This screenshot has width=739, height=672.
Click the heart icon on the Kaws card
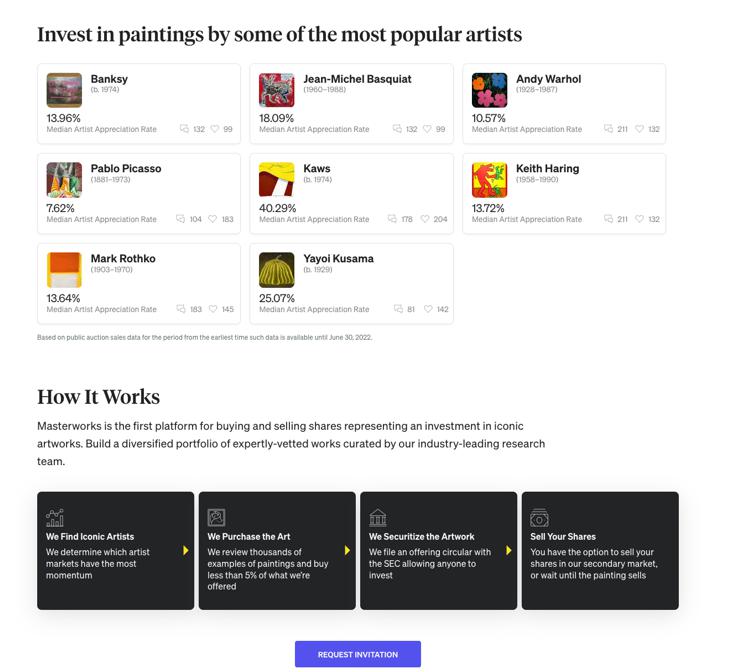(x=424, y=219)
